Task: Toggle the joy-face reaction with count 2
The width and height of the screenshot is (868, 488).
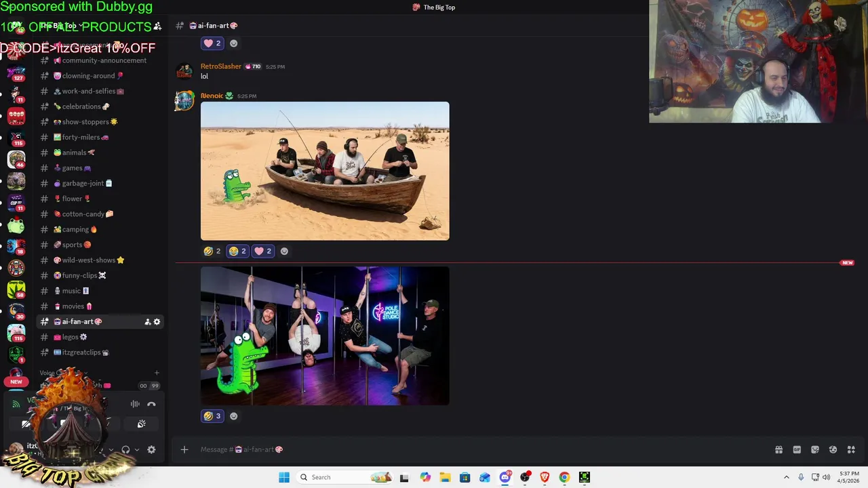Action: [237, 251]
